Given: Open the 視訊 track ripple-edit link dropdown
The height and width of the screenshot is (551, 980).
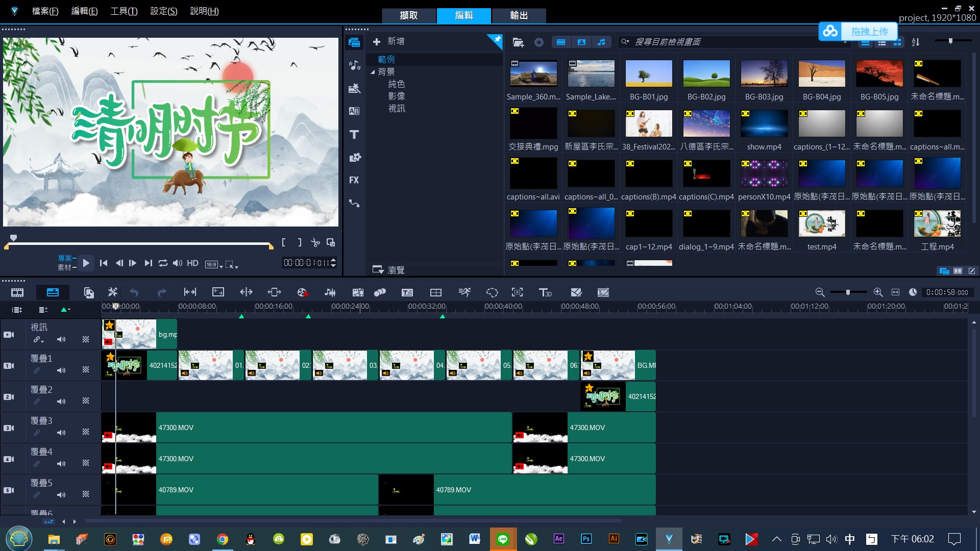Looking at the screenshot, I should [x=39, y=340].
